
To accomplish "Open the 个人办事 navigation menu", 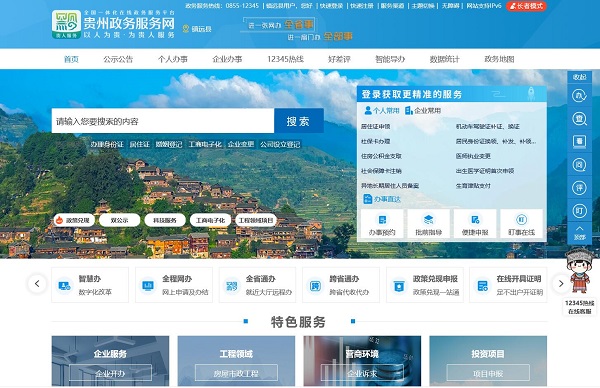I will pos(173,59).
